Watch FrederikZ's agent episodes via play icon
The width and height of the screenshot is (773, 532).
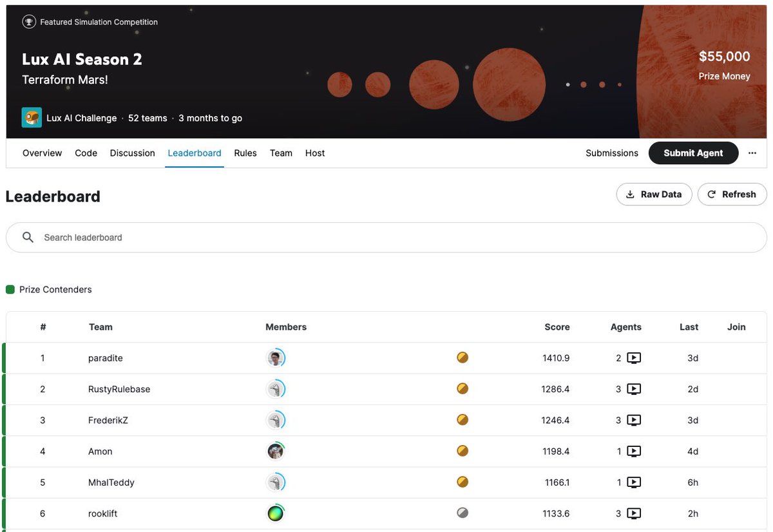pos(634,420)
